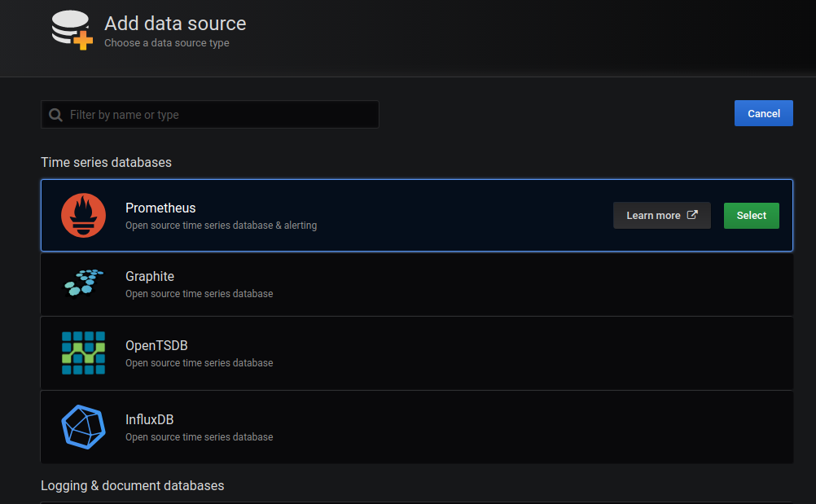
Task: Click the OpenTSDB description text
Action: [199, 363]
